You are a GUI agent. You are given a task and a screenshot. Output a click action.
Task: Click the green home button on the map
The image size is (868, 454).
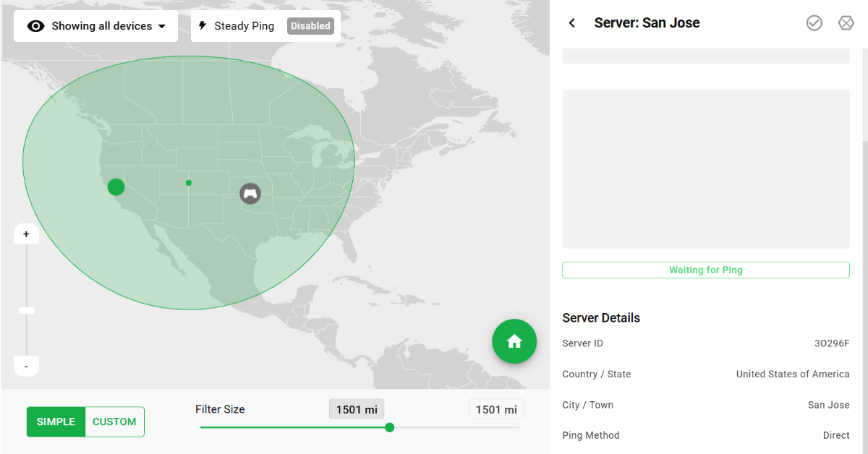click(x=514, y=341)
